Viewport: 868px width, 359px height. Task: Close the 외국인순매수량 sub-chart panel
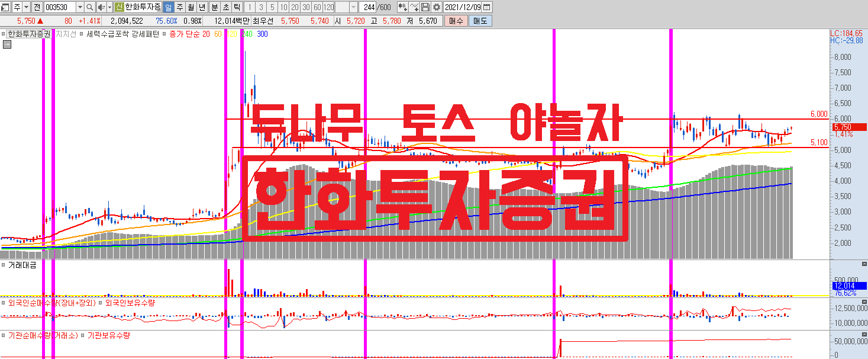[x=864, y=302]
